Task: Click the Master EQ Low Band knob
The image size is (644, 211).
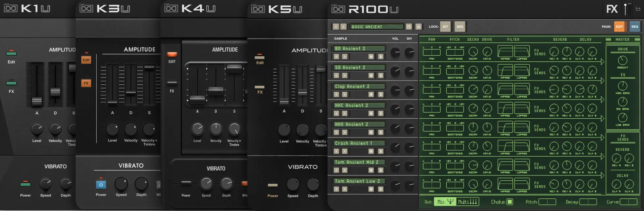Action: click(623, 118)
